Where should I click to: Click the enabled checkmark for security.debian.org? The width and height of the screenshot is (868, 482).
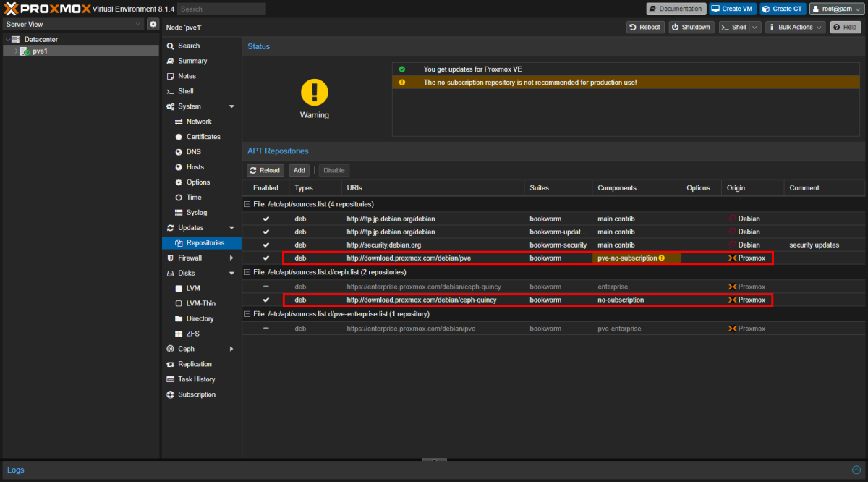[265, 245]
